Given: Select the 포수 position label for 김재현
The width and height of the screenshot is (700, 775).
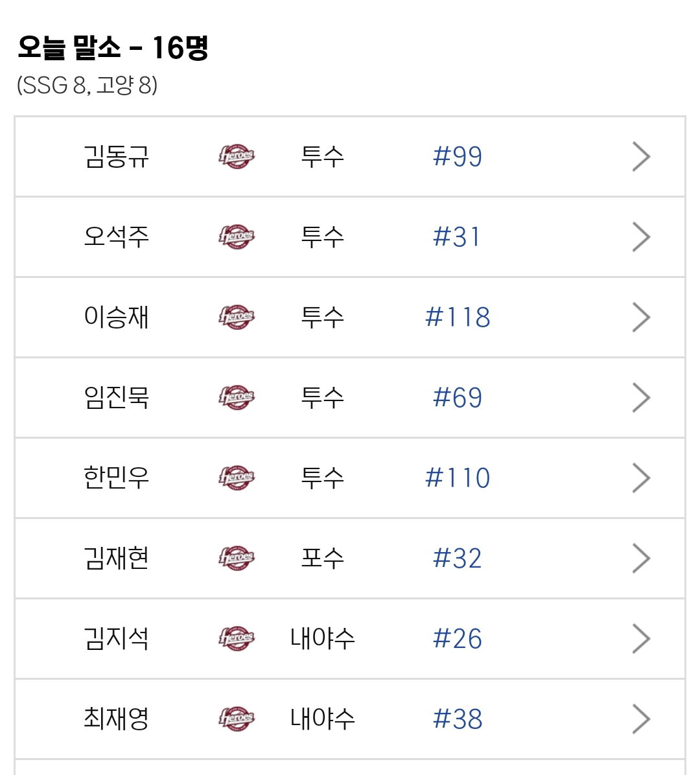Looking at the screenshot, I should pos(322,559).
